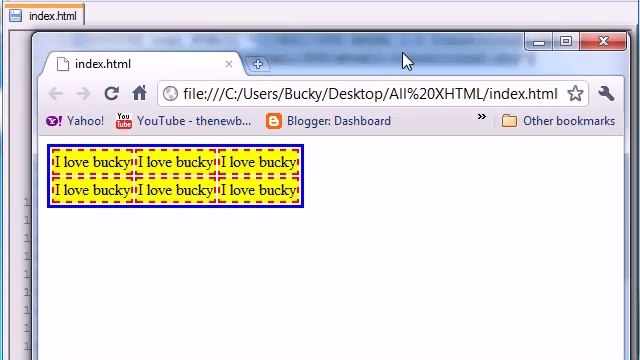Image resolution: width=640 pixels, height=360 pixels.
Task: Open the Blogger: Dashboard bookmark
Action: pyautogui.click(x=328, y=121)
